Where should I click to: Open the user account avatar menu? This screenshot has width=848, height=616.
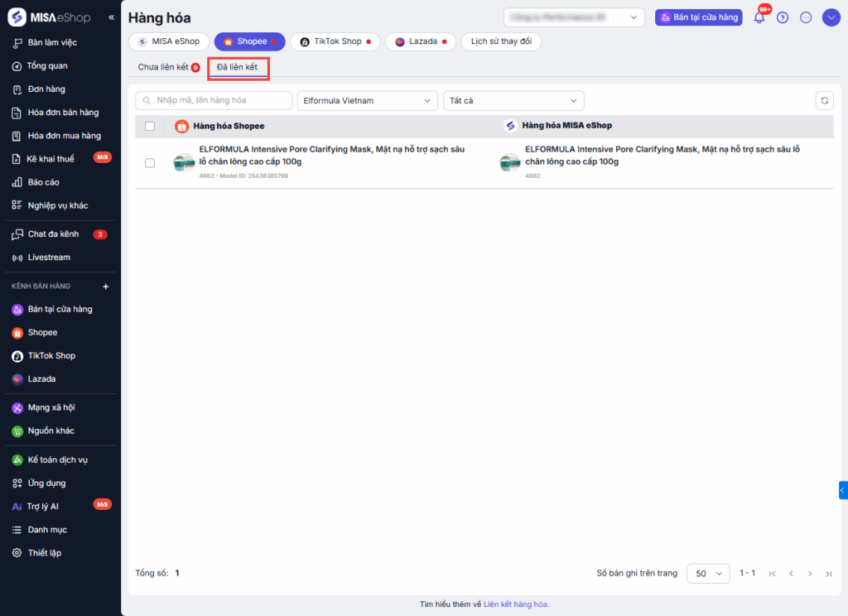click(x=831, y=18)
